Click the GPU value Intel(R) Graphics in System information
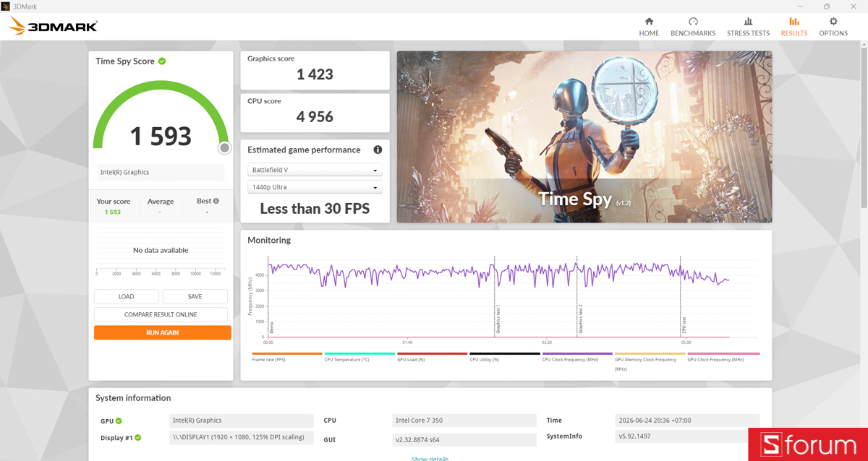This screenshot has width=868, height=461. click(242, 421)
